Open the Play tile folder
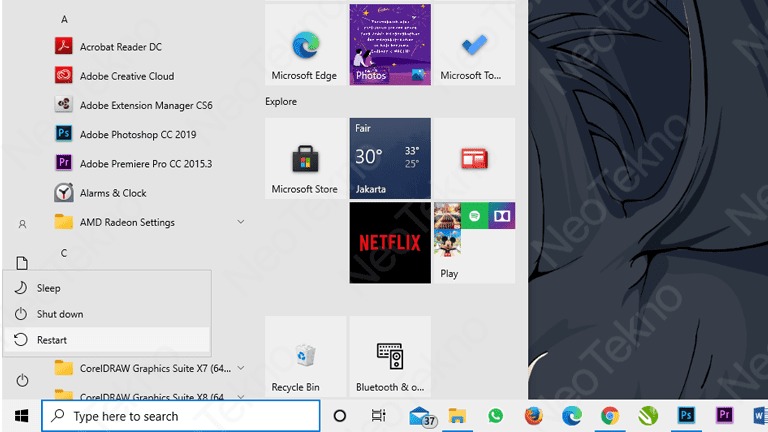 (x=474, y=243)
